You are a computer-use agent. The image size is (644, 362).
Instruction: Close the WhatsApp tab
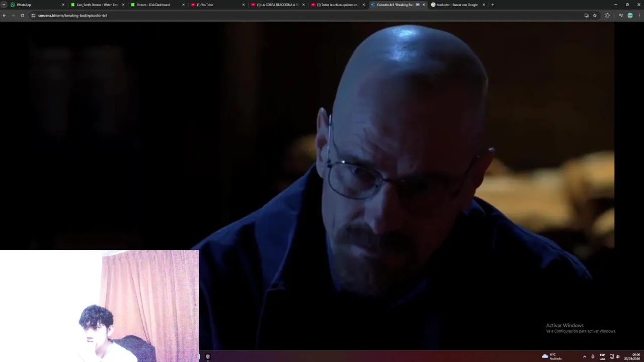pyautogui.click(x=63, y=5)
